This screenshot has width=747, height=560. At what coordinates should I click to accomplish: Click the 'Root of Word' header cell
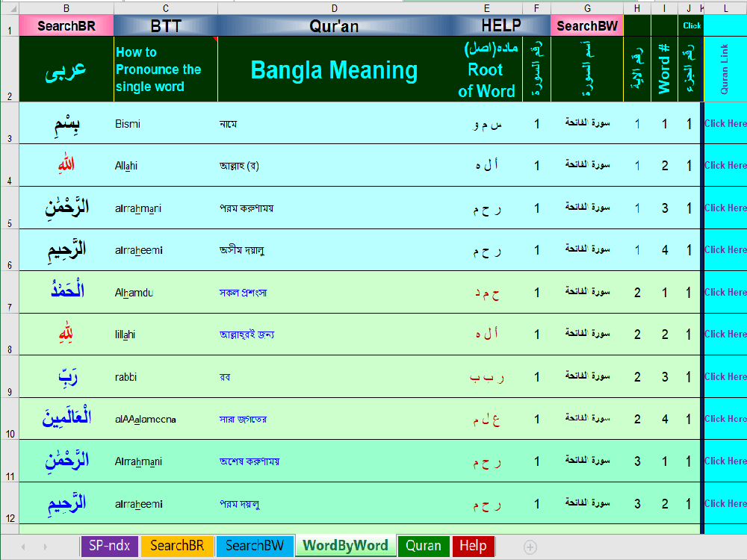coord(486,69)
